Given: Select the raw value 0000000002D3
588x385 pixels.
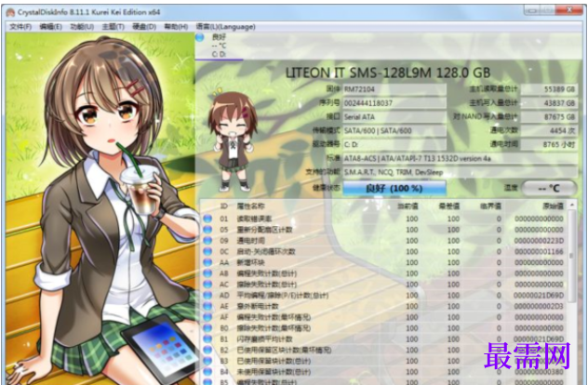Looking at the screenshot, I should click(x=539, y=306).
